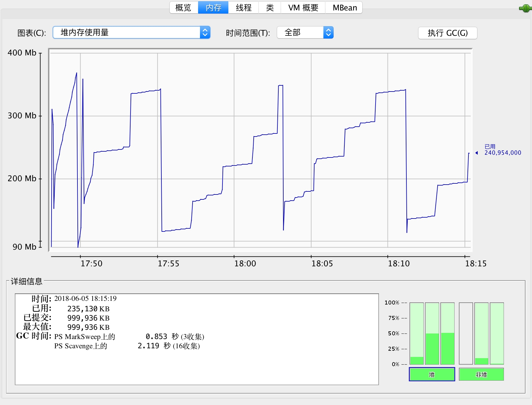Click the 17:50 time axis label

tap(91, 264)
